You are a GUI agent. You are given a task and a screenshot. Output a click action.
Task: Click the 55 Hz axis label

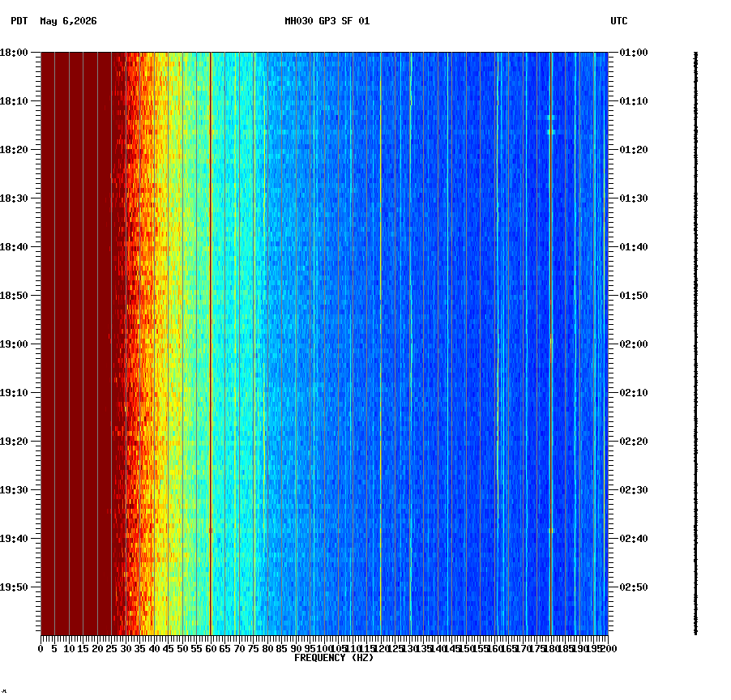click(x=197, y=649)
